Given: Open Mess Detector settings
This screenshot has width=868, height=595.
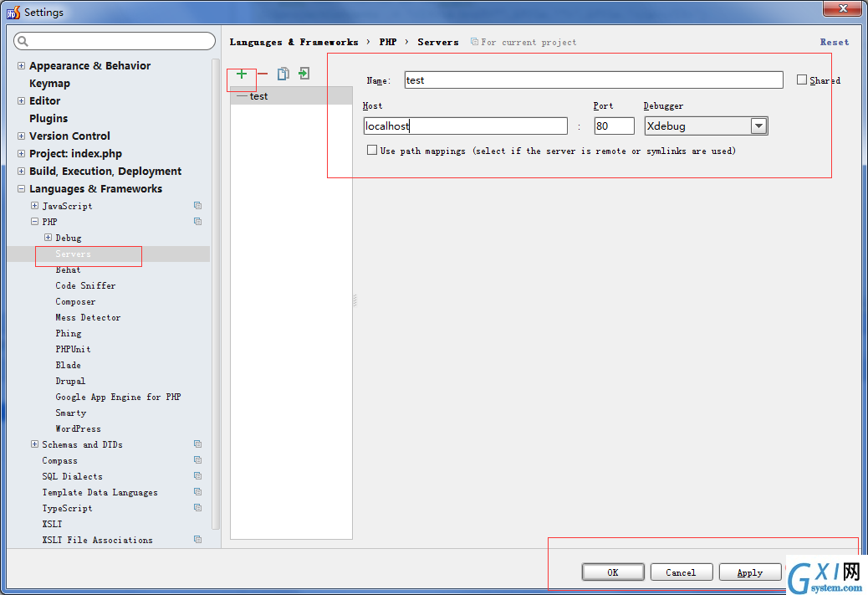Looking at the screenshot, I should pos(88,317).
